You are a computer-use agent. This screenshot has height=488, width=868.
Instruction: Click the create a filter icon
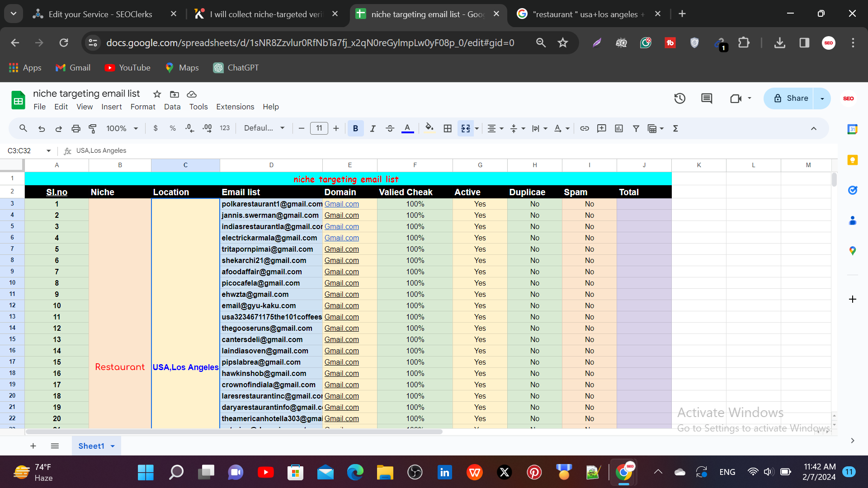click(636, 129)
